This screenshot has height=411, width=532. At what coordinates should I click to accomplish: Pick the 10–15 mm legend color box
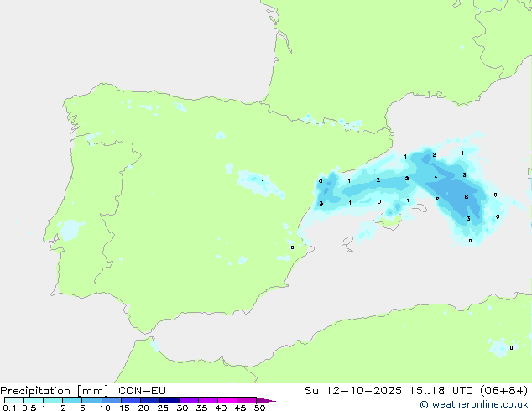[111, 400]
